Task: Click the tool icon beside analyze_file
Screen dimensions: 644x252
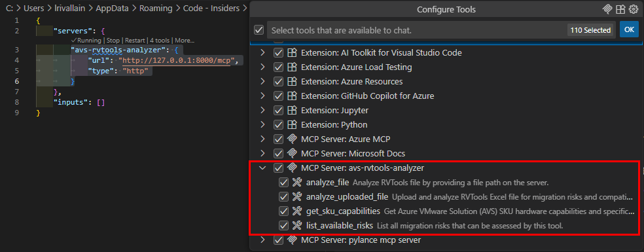Action: click(x=297, y=182)
